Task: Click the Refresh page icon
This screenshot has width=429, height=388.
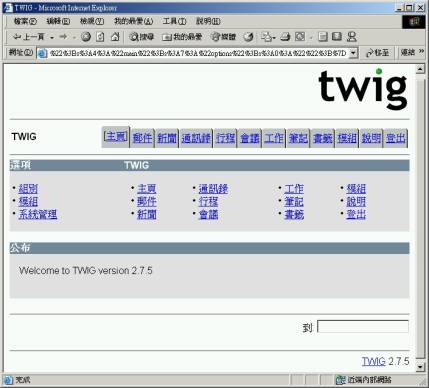Action: pyautogui.click(x=100, y=37)
